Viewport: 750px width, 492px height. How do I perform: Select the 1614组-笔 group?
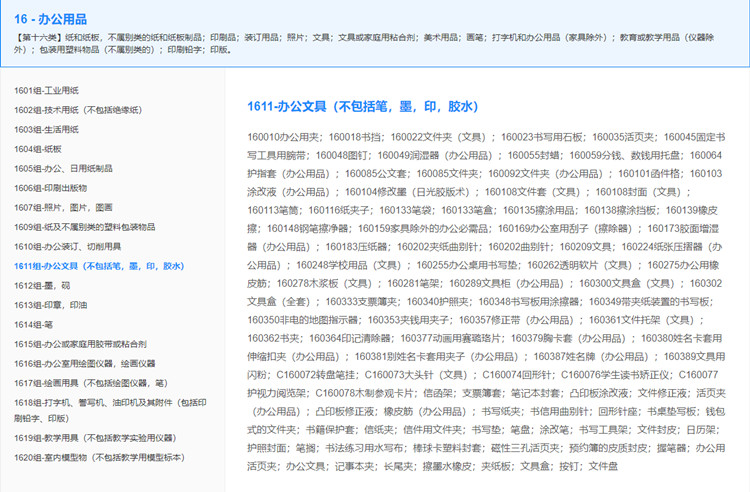35,325
